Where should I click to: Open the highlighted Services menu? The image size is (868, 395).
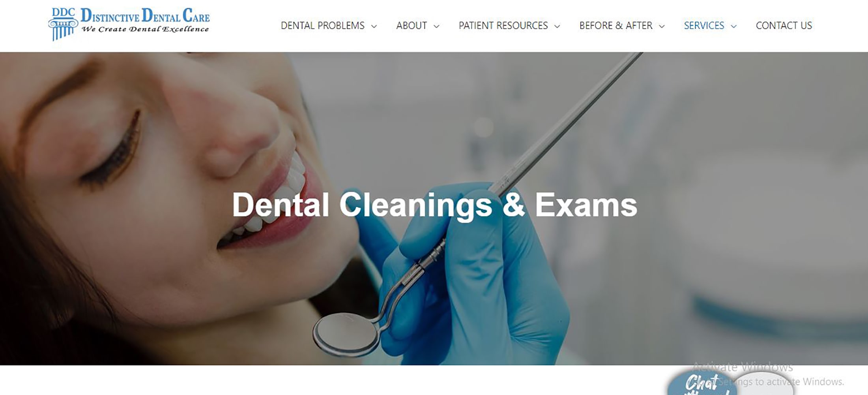click(x=704, y=26)
